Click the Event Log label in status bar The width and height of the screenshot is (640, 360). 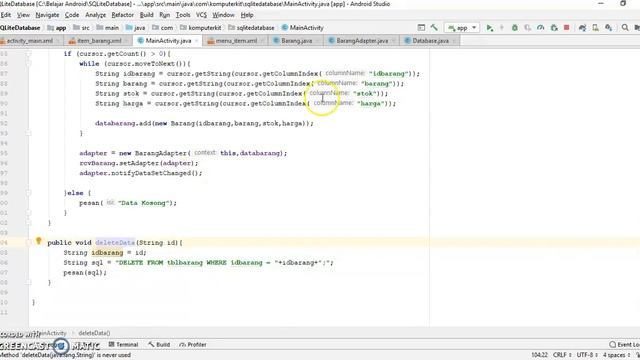point(628,344)
